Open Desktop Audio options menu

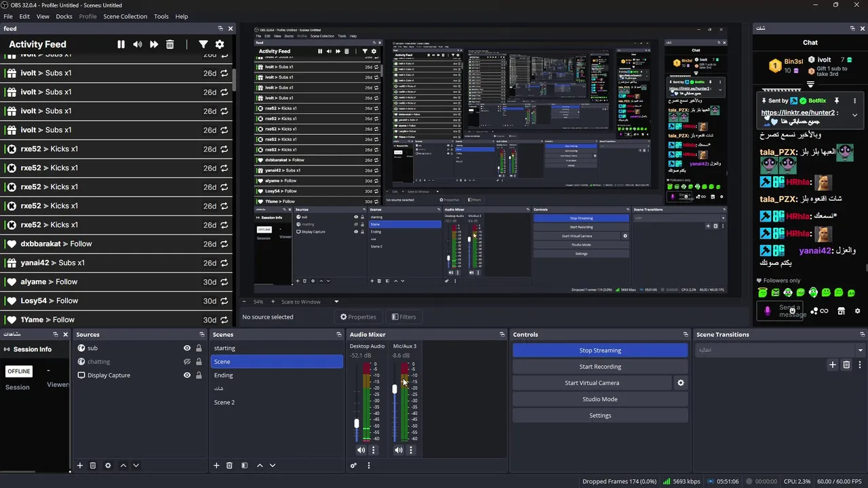(x=373, y=450)
